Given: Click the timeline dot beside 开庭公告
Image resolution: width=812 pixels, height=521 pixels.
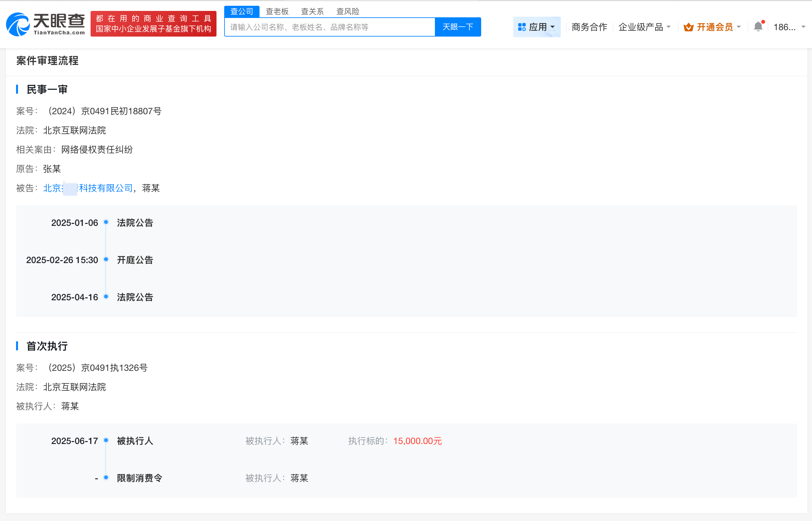Looking at the screenshot, I should tap(107, 260).
